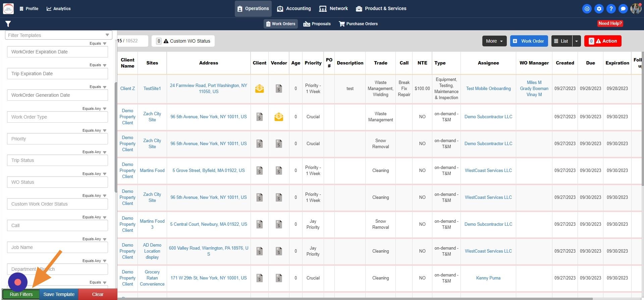Click the table's vertical scrollbar
Image resolution: width=644 pixels, height=300 pixels.
[x=643, y=118]
